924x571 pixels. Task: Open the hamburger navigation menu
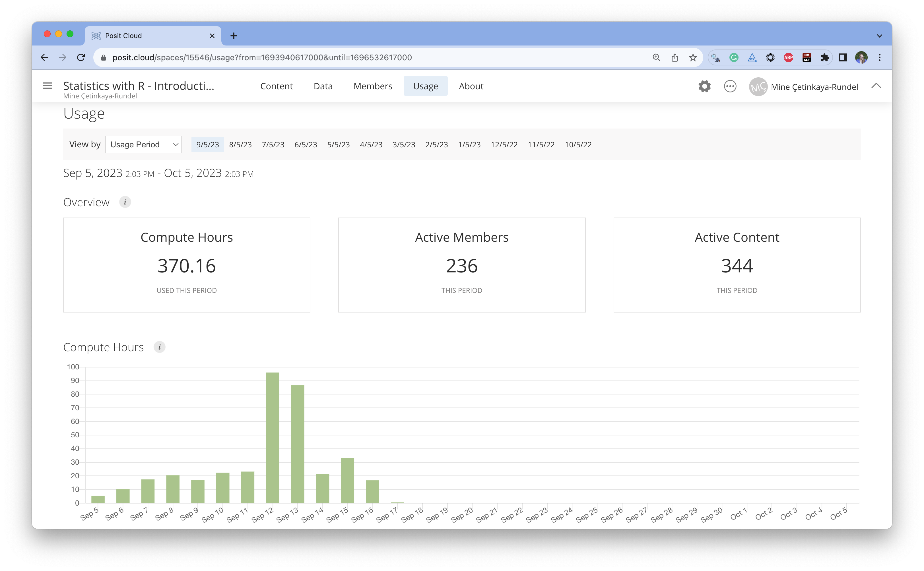tap(47, 86)
